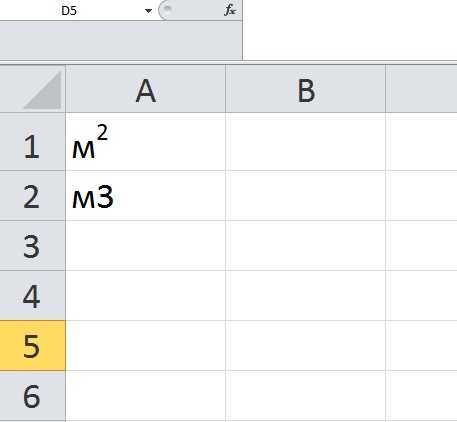457x422 pixels.
Task: Select column A header
Action: coord(146,89)
